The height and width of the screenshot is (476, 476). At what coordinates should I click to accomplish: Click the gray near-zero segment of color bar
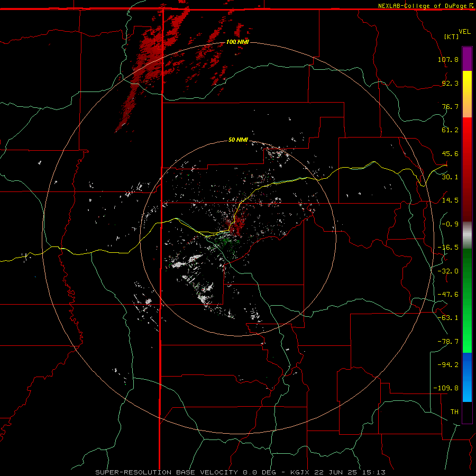[x=467, y=235]
